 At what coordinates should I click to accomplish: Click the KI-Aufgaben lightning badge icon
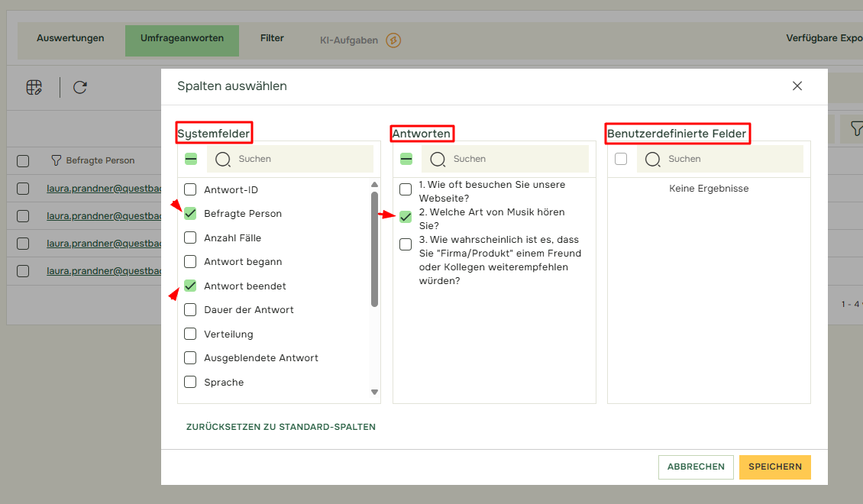[x=393, y=40]
